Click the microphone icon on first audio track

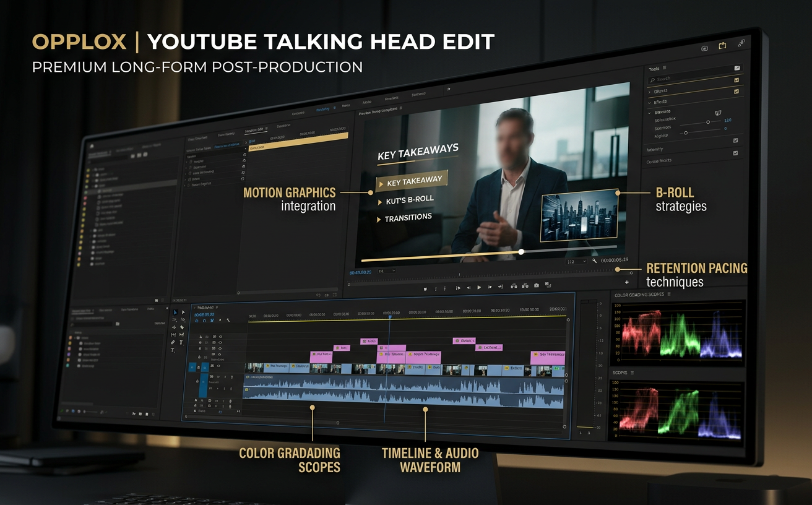pos(232,377)
